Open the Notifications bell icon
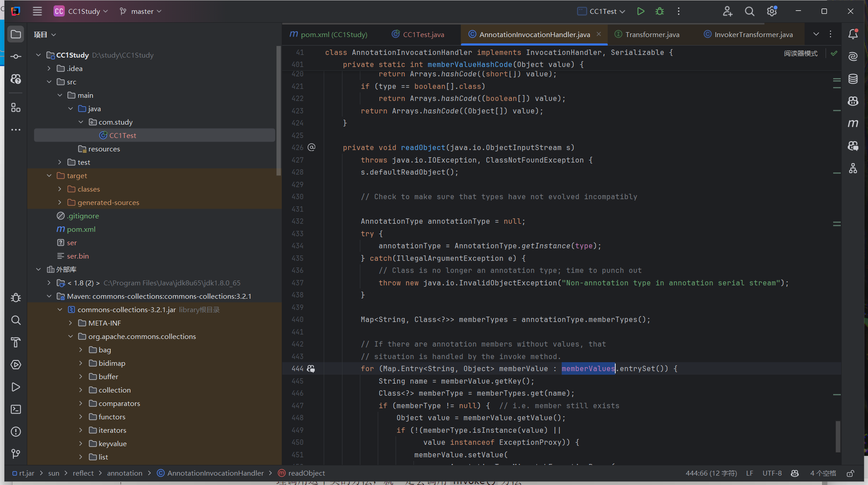The width and height of the screenshot is (868, 485). click(x=854, y=34)
